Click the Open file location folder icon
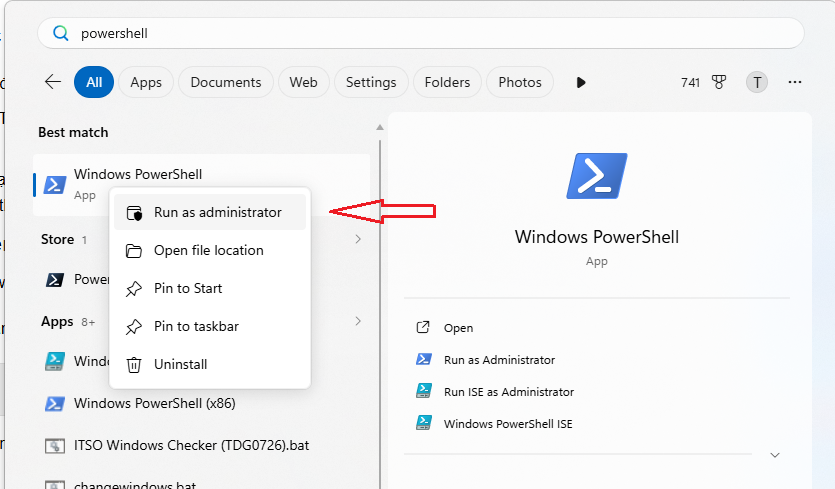 pos(134,251)
